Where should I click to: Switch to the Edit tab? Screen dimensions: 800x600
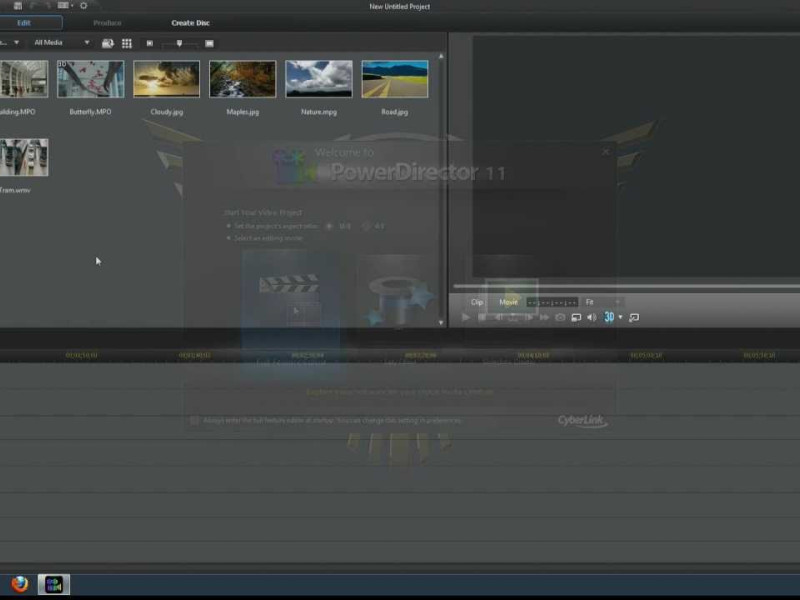[24, 22]
